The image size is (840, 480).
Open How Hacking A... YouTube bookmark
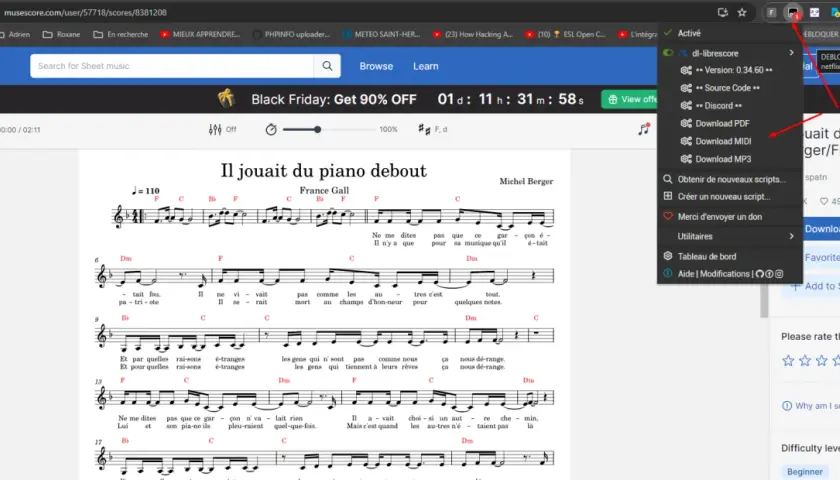pyautogui.click(x=473, y=34)
